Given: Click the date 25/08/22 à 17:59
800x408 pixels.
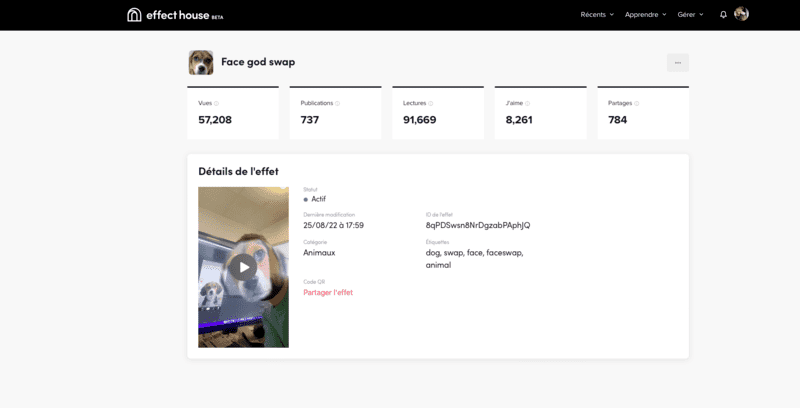Looking at the screenshot, I should pyautogui.click(x=334, y=225).
